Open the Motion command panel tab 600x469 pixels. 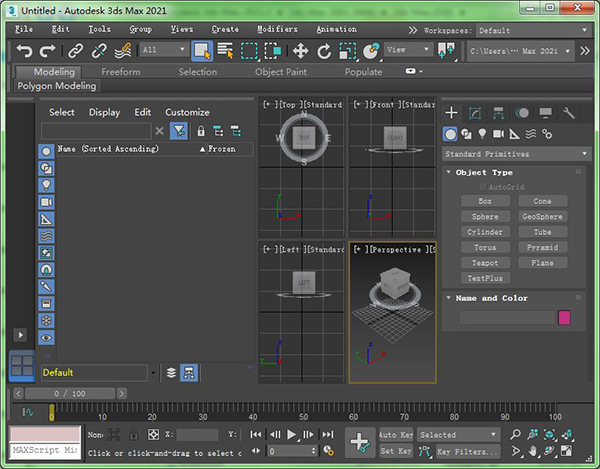[x=522, y=112]
